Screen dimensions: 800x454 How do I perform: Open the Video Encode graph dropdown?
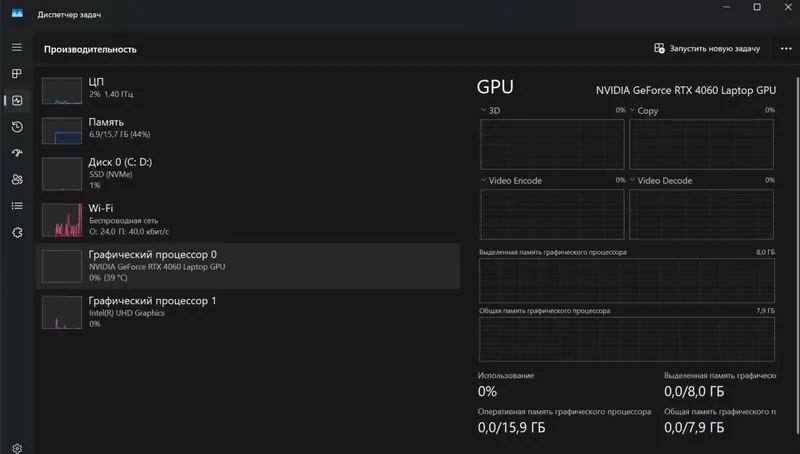coord(483,180)
